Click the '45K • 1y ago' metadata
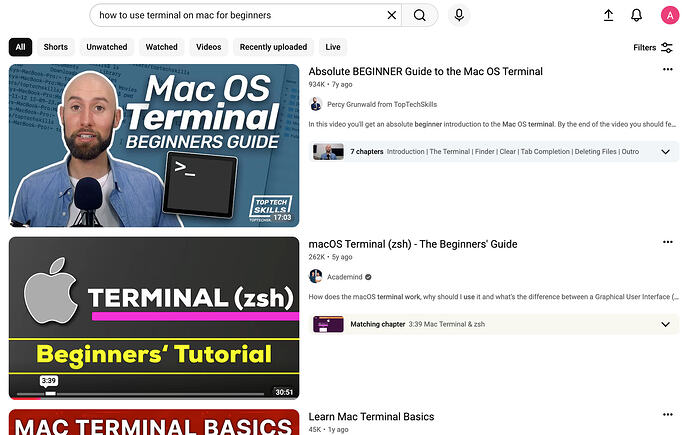This screenshot has width=690, height=435. pyautogui.click(x=328, y=430)
